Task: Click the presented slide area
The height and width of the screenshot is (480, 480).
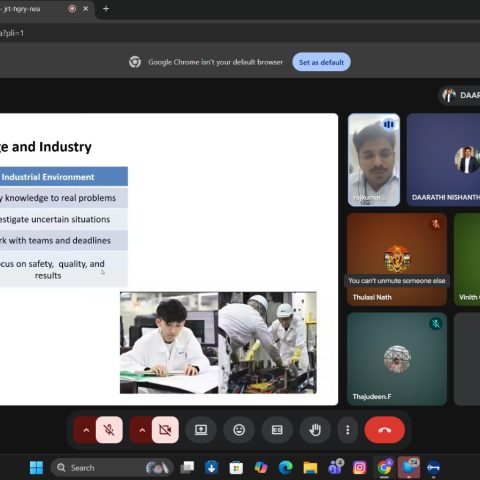Action: (x=169, y=259)
